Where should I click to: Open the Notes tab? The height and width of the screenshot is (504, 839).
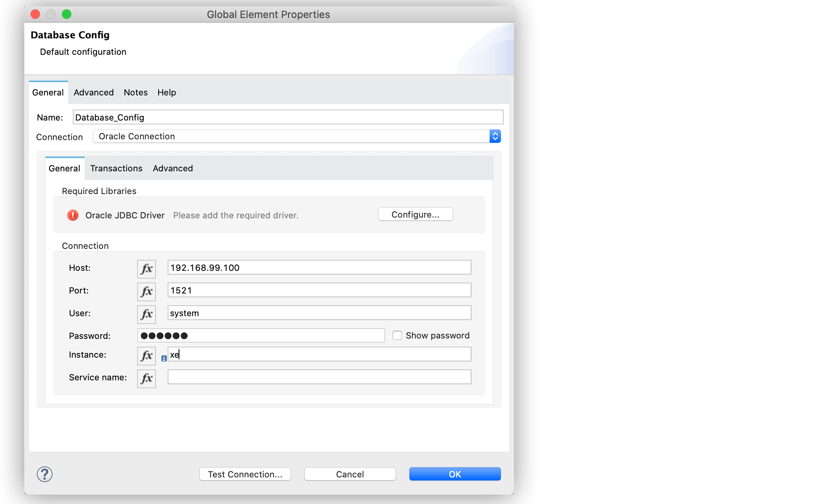point(135,92)
